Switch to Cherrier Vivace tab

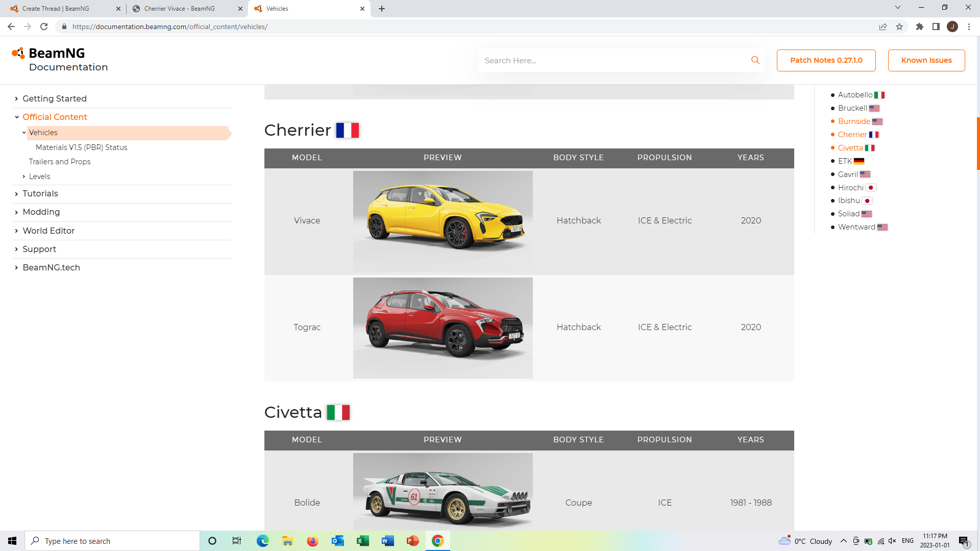(187, 9)
